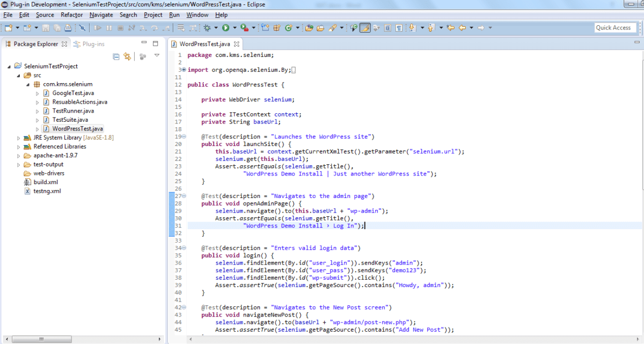
Task: Toggle Mark Occurrences highlighter in toolbar
Action: coord(365,28)
